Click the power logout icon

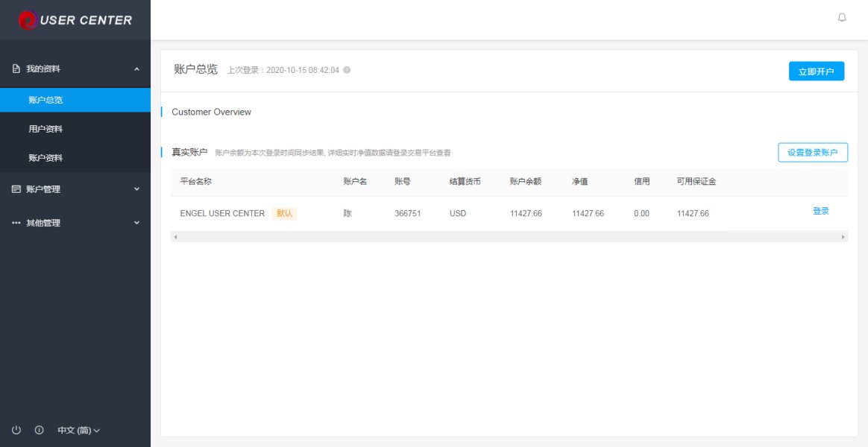tap(16, 430)
